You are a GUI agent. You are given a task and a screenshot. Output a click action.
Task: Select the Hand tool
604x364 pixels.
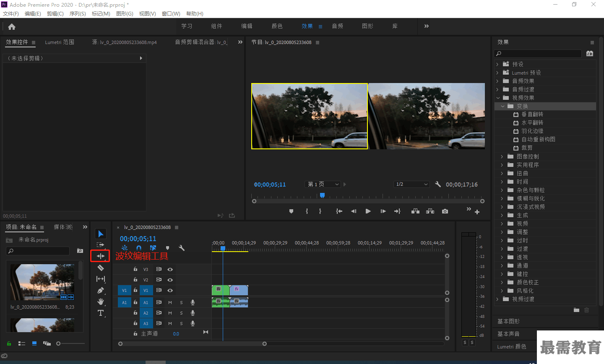pos(101,302)
